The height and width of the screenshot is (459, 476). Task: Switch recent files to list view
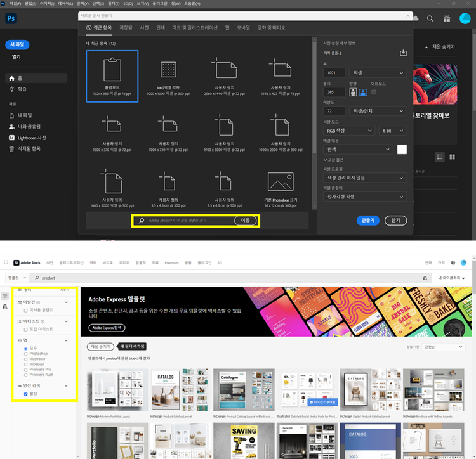coord(440,157)
